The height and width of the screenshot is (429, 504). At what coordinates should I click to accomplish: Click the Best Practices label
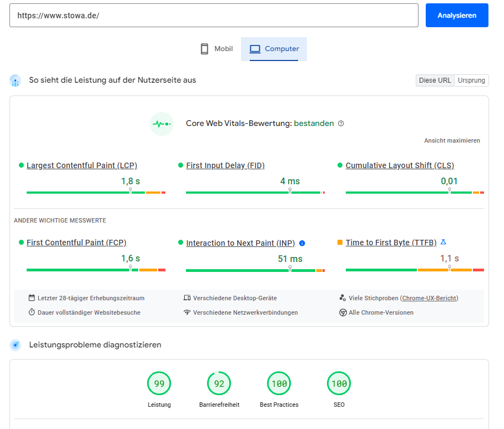(x=279, y=405)
